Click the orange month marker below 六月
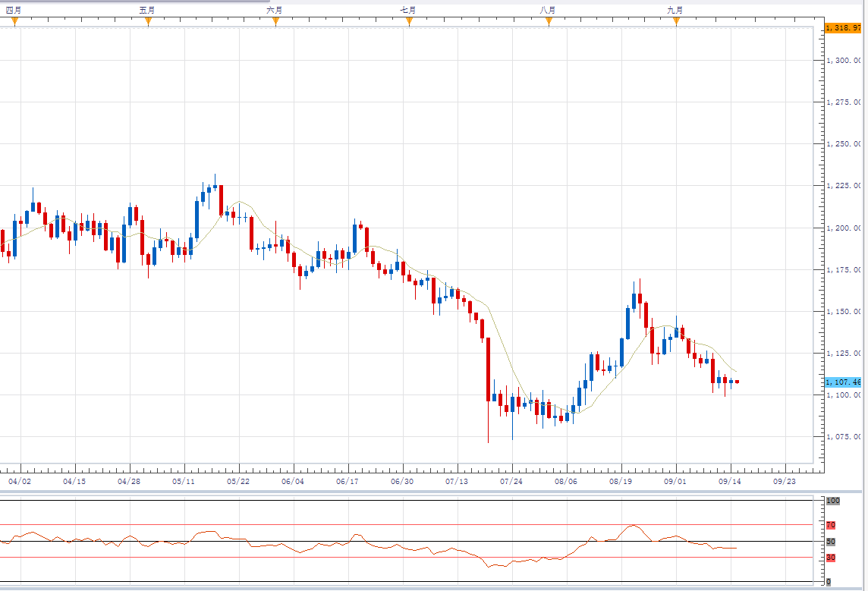Screen dimensions: 868x591 click(x=275, y=21)
